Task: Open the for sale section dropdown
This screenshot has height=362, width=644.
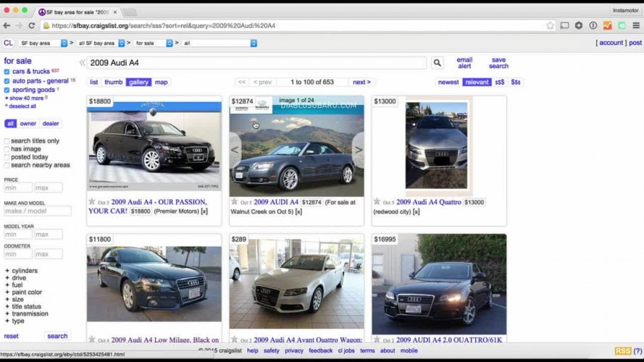Action: 153,43
